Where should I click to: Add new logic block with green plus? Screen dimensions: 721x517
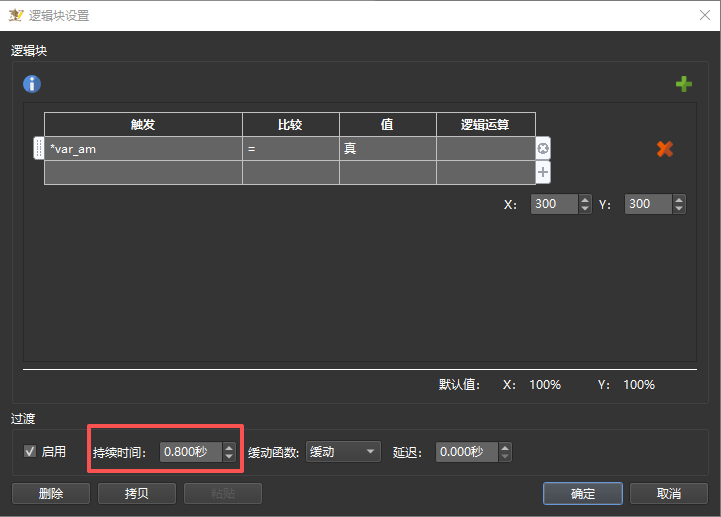[x=684, y=84]
